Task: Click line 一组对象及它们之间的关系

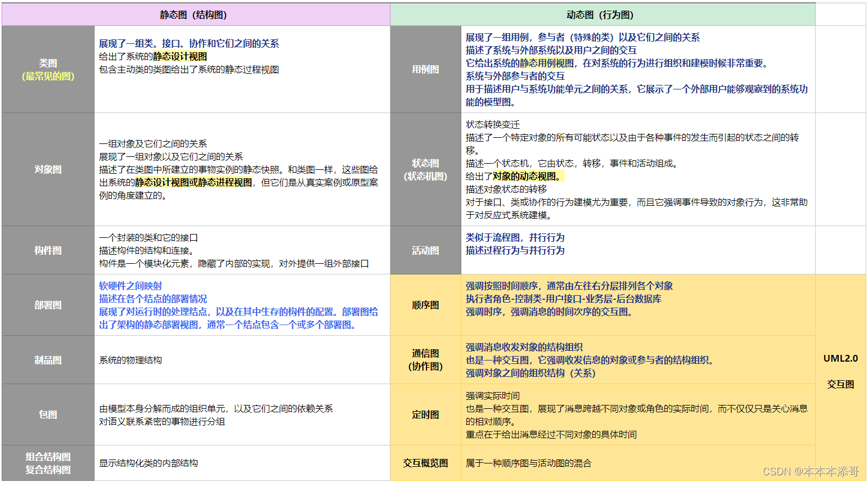Action: (153, 143)
